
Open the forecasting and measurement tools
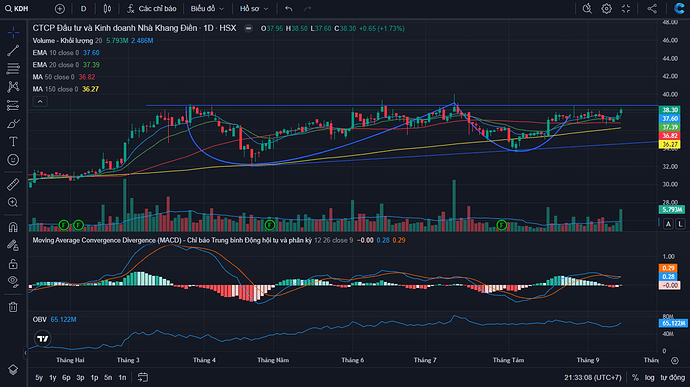click(13, 105)
